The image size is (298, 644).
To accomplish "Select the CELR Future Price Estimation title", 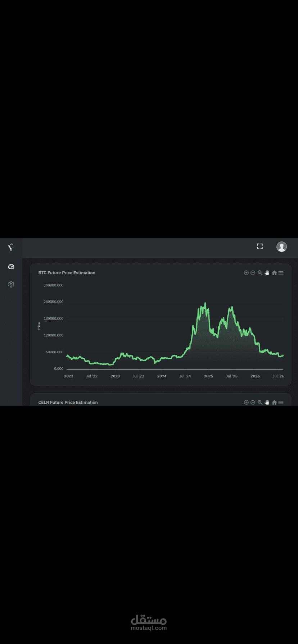I will coord(68,402).
